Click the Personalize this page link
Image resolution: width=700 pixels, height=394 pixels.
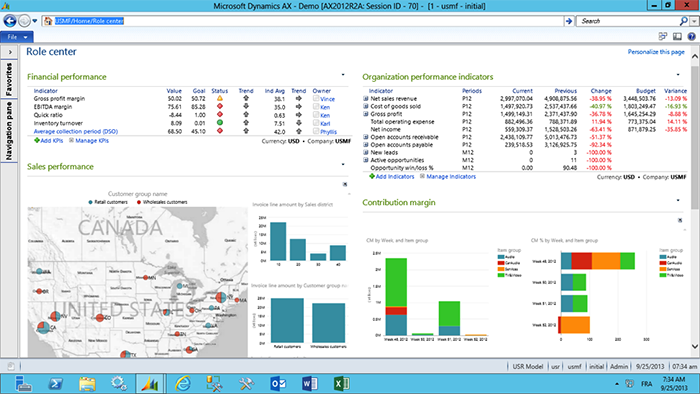coord(656,52)
